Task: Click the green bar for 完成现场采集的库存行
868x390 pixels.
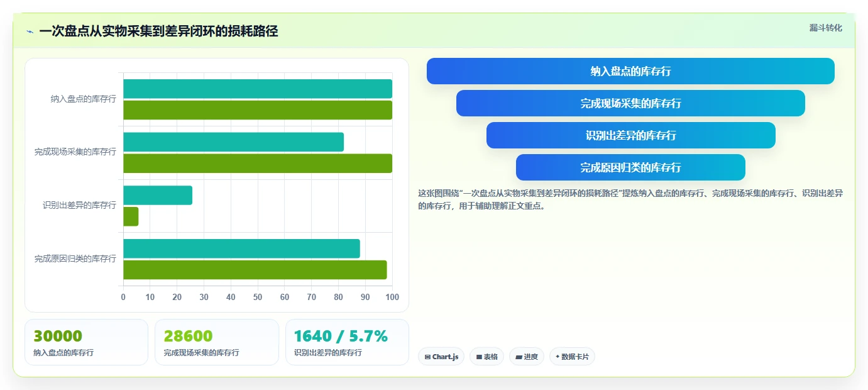Action: [258, 163]
